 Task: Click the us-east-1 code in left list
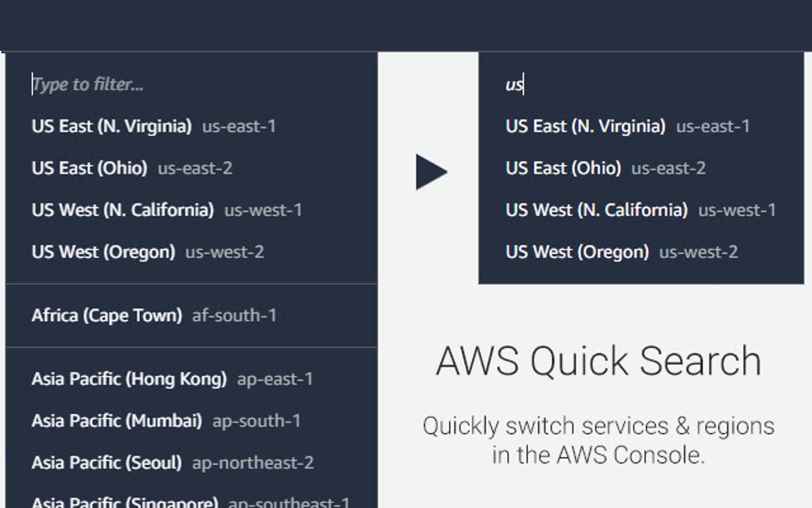[x=239, y=126]
